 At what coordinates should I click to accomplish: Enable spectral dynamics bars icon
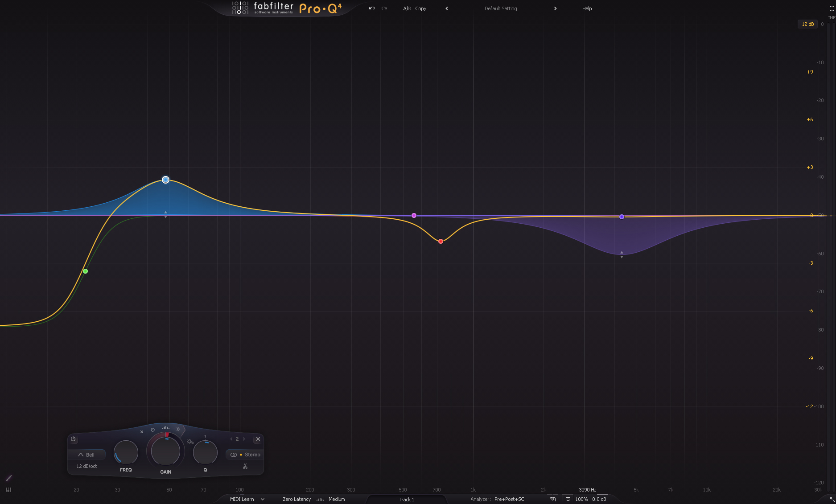pyautogui.click(x=166, y=428)
